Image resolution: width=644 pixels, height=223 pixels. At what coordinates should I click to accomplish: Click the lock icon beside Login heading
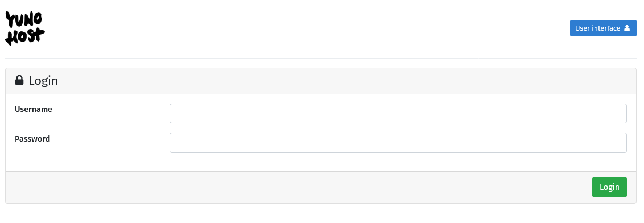19,80
